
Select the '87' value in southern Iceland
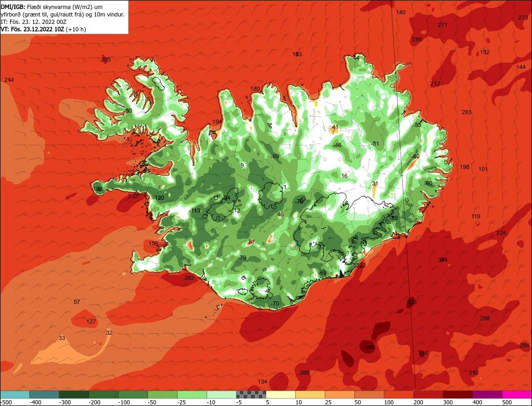252,242
